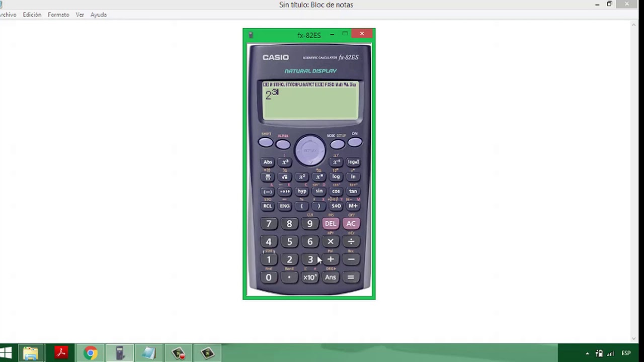Viewport: 644px width, 362px height.
Task: Click the Abs key
Action: tap(268, 162)
